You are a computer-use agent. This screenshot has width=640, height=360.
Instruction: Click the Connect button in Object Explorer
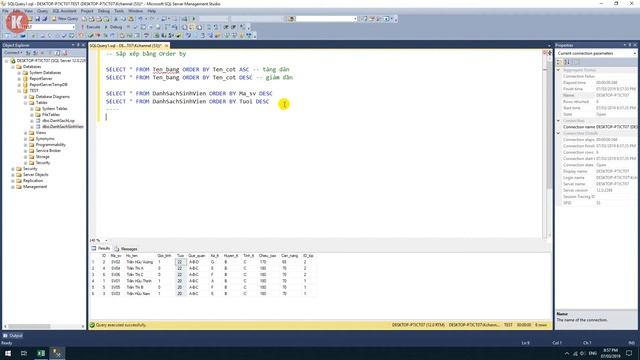coord(13,53)
